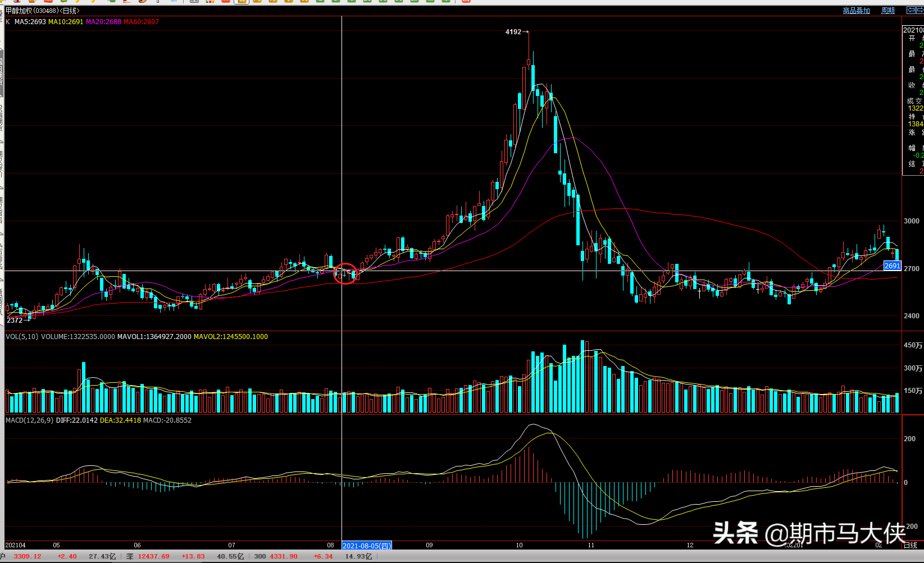Go to next chart with right arrow icon
The image size is (924, 563).
coord(920,11)
